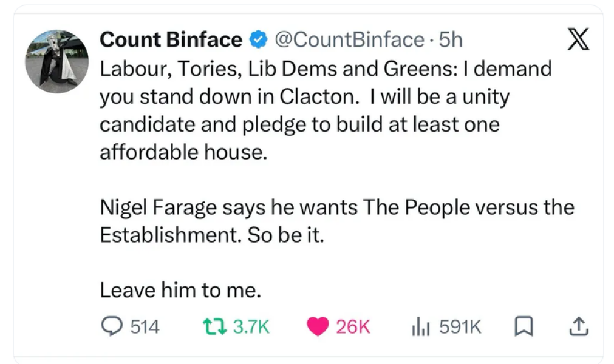
Task: Click the 'Leave him to me.' line
Action: point(180,290)
